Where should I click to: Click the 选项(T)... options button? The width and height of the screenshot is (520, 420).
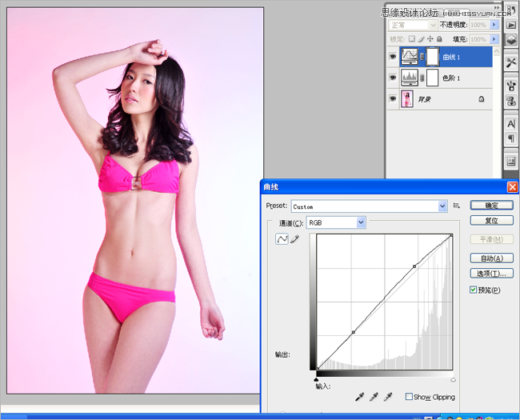[x=491, y=274]
